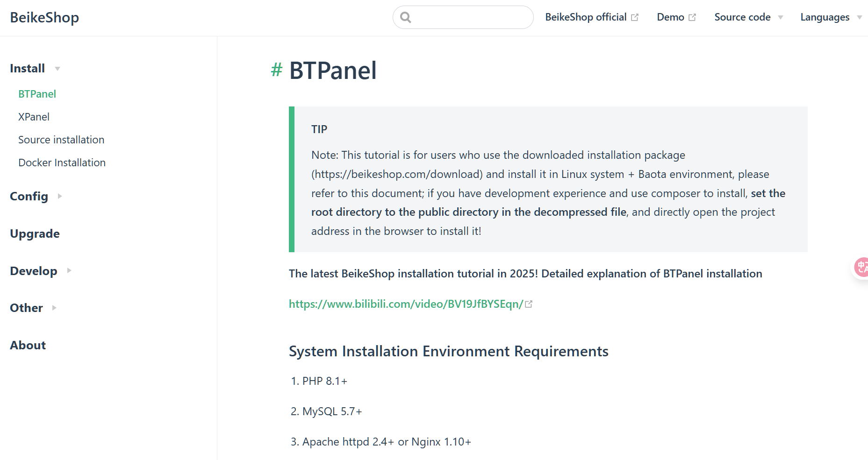
Task: Open the Upgrade section
Action: point(35,234)
